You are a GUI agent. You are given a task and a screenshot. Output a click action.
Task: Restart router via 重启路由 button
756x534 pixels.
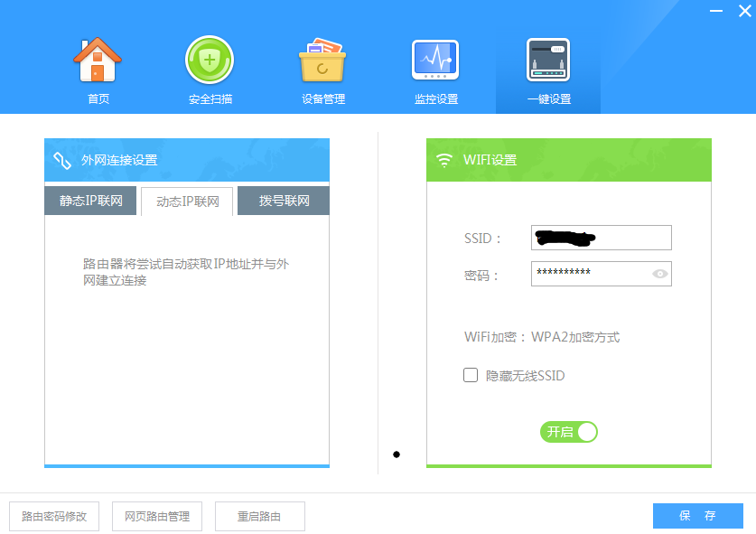tap(259, 516)
